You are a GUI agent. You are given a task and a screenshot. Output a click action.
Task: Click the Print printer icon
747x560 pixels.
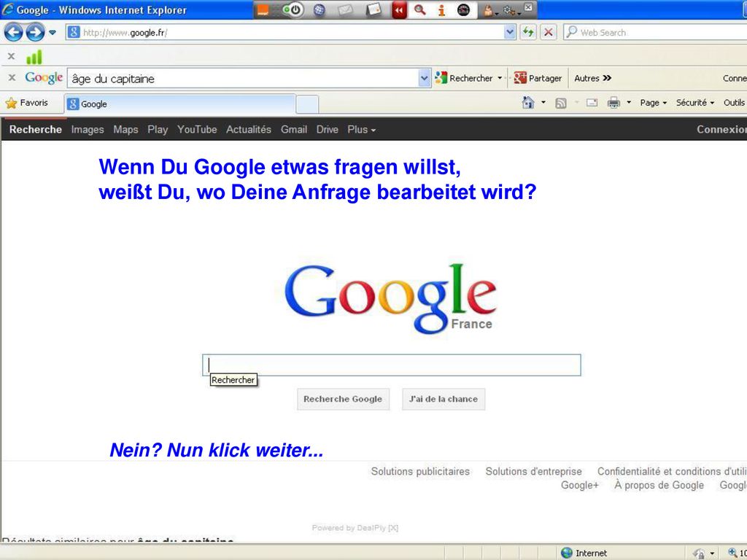pos(614,102)
